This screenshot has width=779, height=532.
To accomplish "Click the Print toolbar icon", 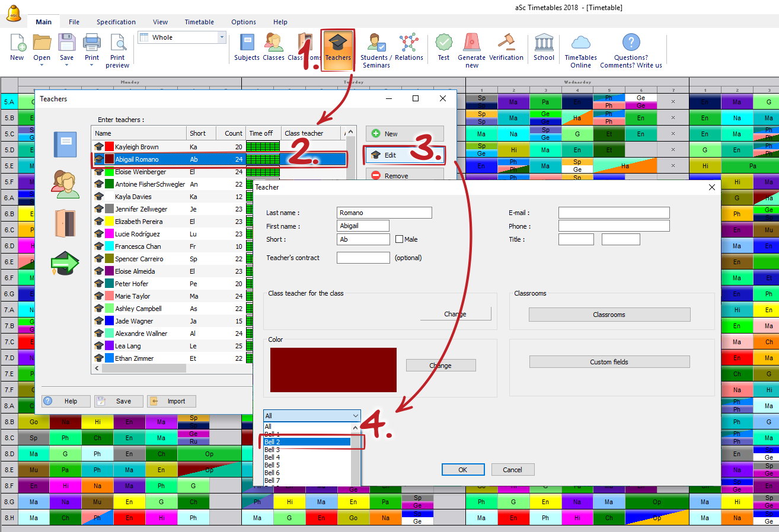I will [x=92, y=44].
